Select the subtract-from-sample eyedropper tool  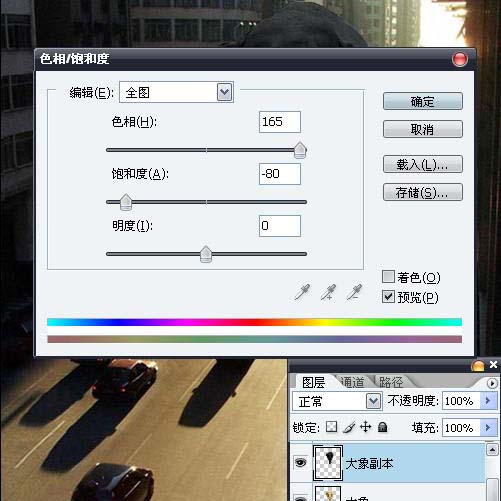click(354, 292)
